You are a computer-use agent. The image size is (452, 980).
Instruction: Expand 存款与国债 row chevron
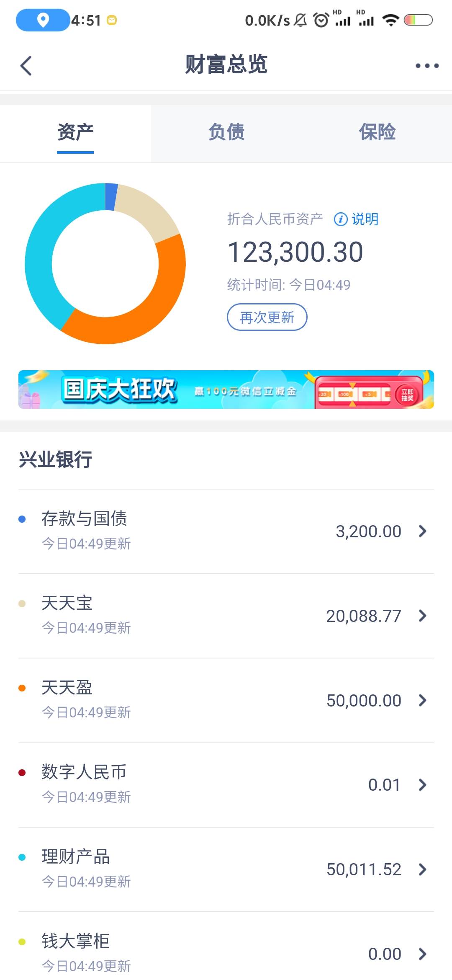click(423, 531)
